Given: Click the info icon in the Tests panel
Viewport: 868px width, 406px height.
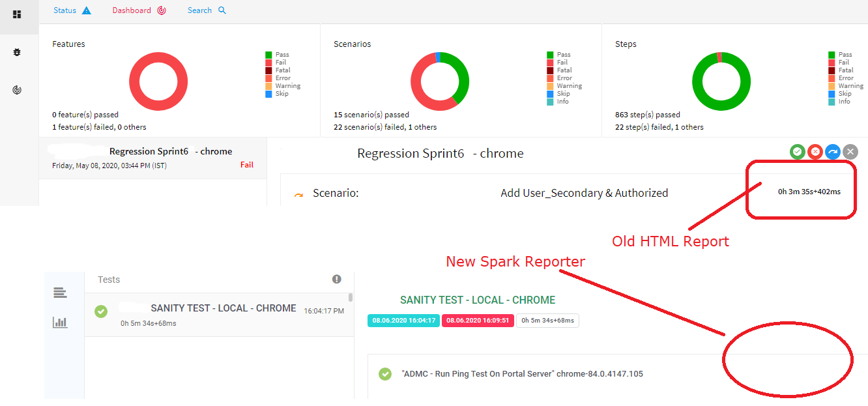Looking at the screenshot, I should pos(337,279).
